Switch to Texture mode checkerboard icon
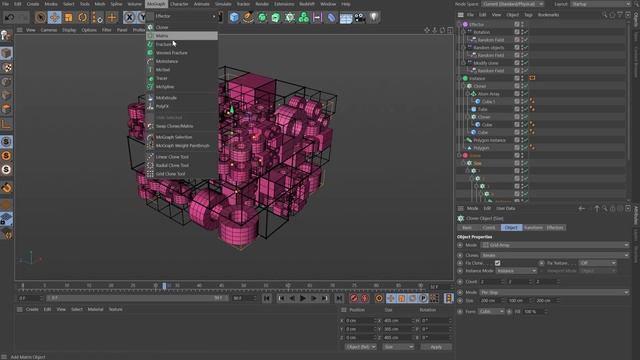This screenshot has height=360, width=640. [6, 68]
